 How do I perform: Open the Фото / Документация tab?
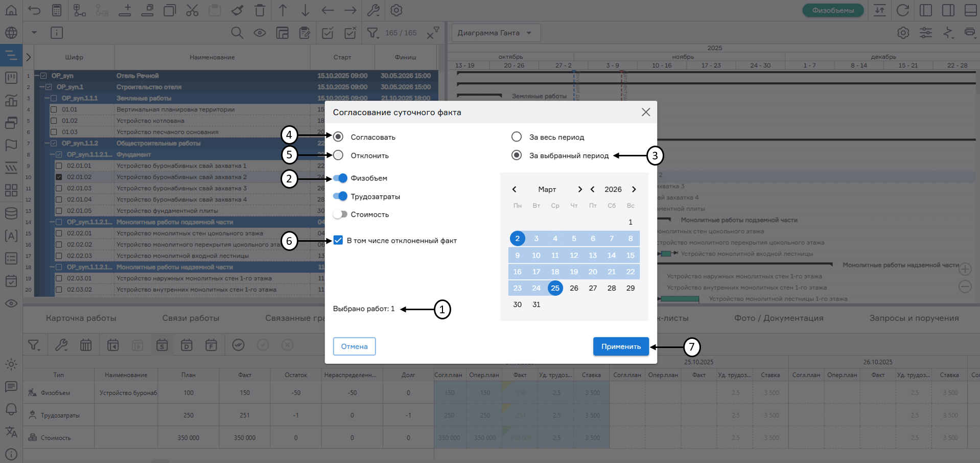coord(779,318)
